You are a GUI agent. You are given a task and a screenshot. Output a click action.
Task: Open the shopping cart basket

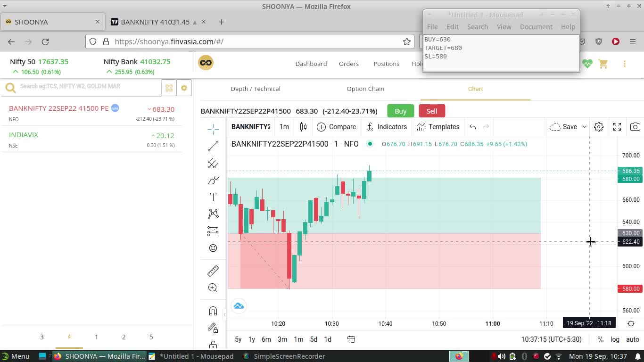coord(603,64)
